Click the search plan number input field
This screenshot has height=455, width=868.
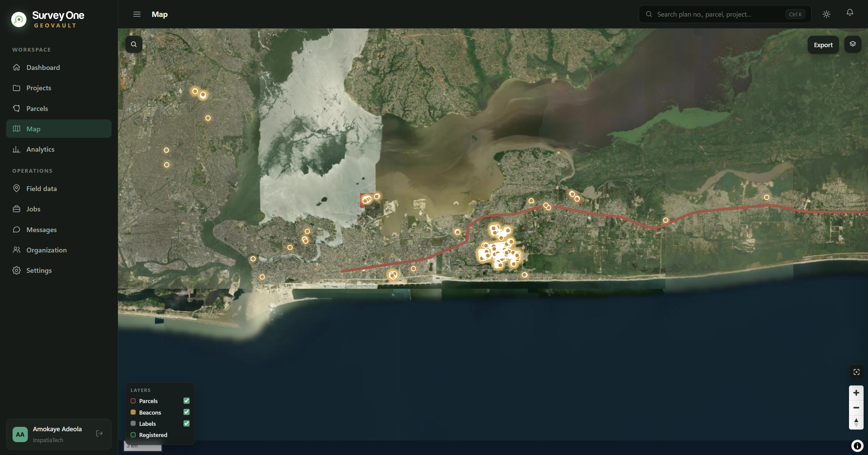pos(725,14)
